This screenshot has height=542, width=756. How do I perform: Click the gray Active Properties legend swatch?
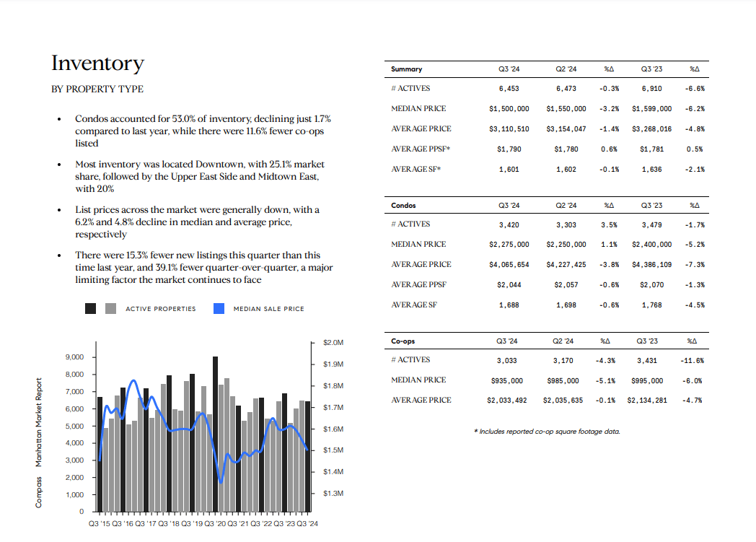point(110,309)
